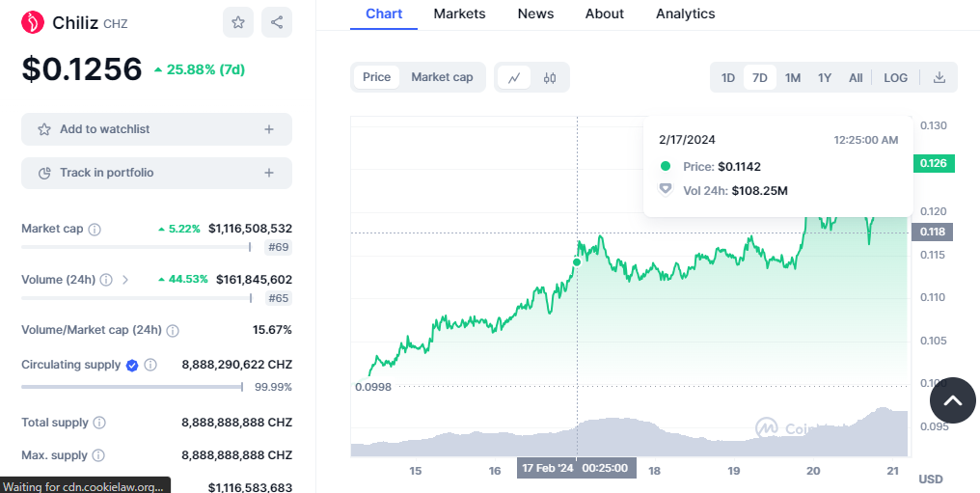Switch to candlestick chart view
Viewport: 980px width, 493px height.
(550, 77)
